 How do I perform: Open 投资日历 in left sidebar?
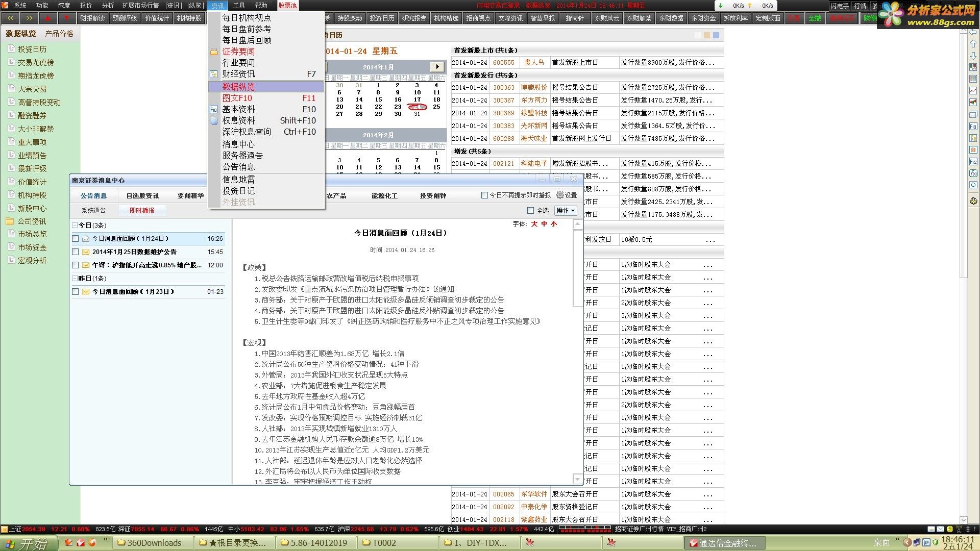[32, 49]
